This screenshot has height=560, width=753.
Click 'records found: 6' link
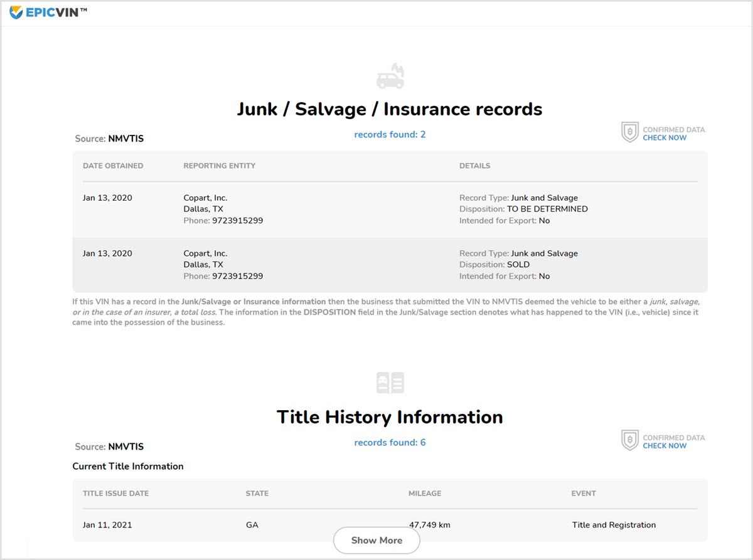click(390, 442)
